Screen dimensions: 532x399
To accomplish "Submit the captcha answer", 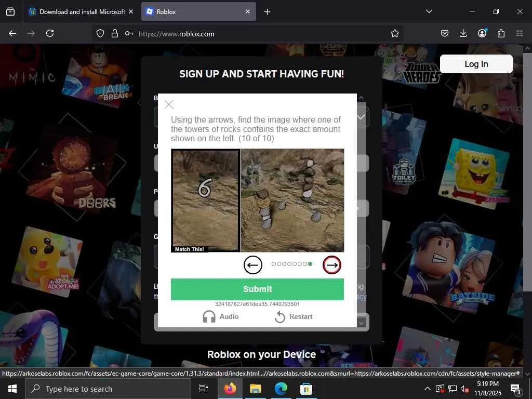I will pyautogui.click(x=257, y=289).
